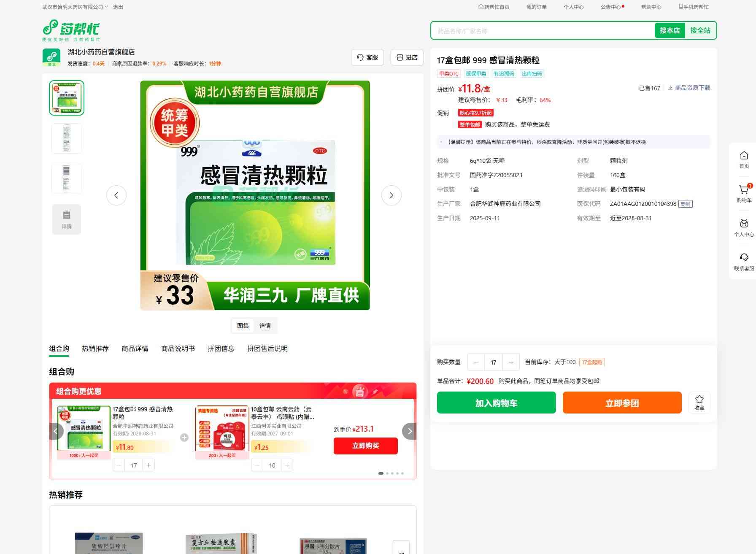
Task: Open contact customer service headset icon
Action: click(x=744, y=258)
